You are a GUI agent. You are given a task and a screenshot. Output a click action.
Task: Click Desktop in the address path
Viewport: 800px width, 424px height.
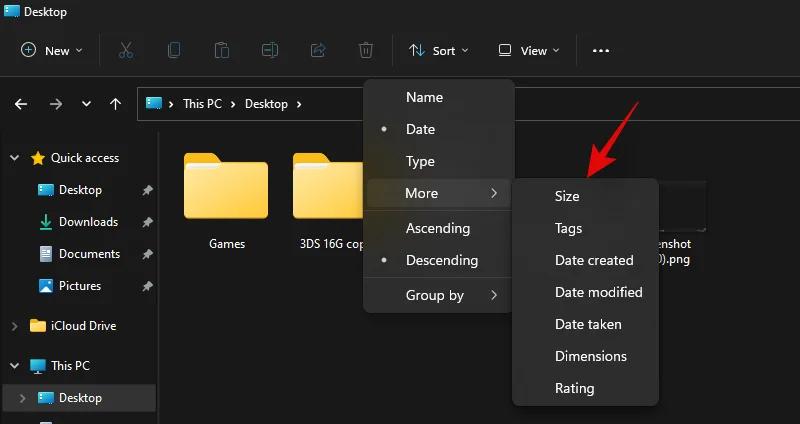click(x=266, y=104)
